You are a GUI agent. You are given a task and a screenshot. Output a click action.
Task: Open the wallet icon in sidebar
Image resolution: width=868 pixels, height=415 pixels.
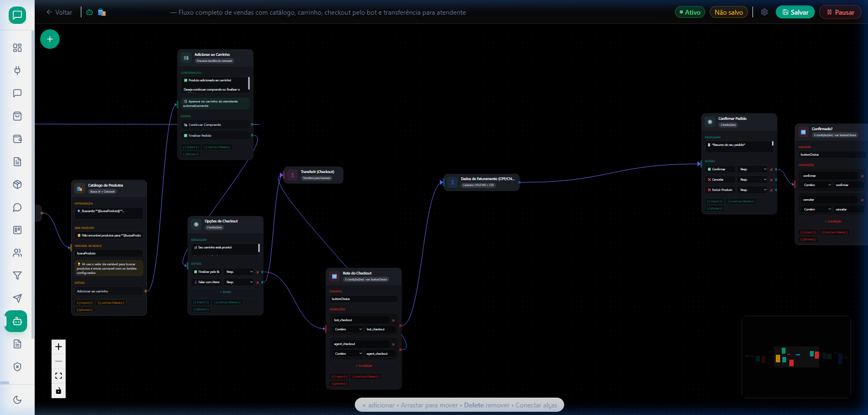[x=17, y=139]
